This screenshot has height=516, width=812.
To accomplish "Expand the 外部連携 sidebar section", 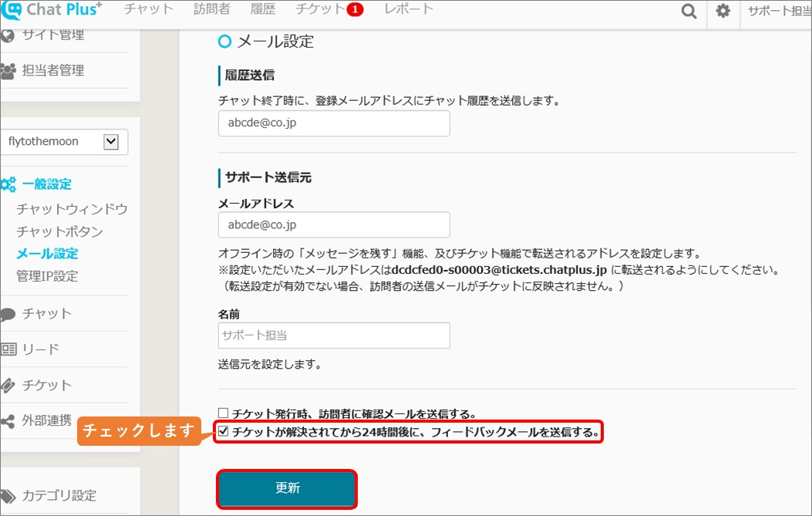I will coord(46,420).
